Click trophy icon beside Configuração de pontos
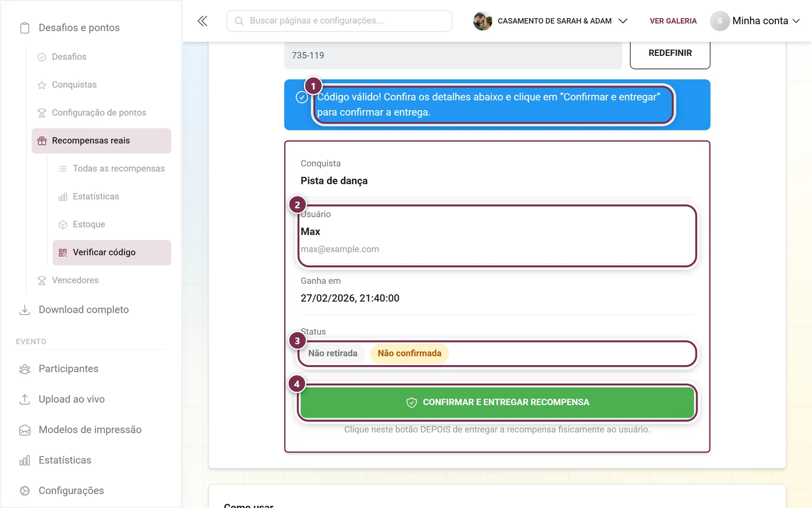 pos(42,113)
